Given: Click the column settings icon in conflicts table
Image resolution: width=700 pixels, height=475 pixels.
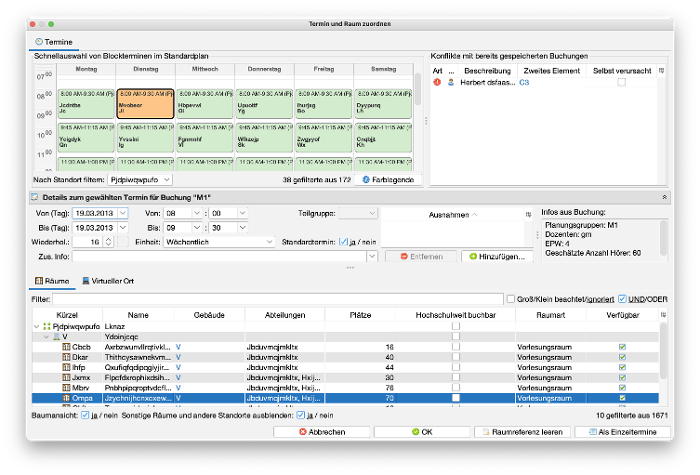Looking at the screenshot, I should coord(660,71).
